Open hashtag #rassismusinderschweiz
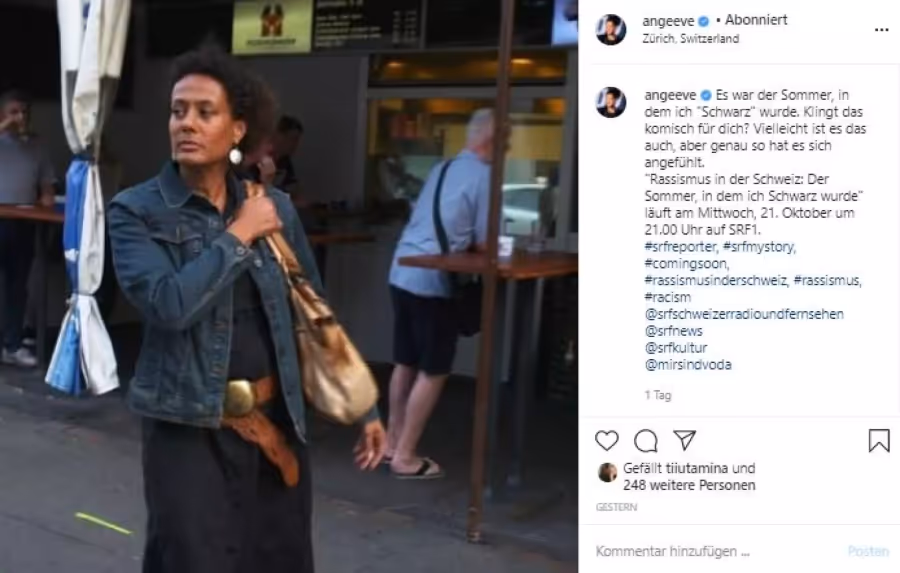This screenshot has width=900, height=573. [716, 281]
